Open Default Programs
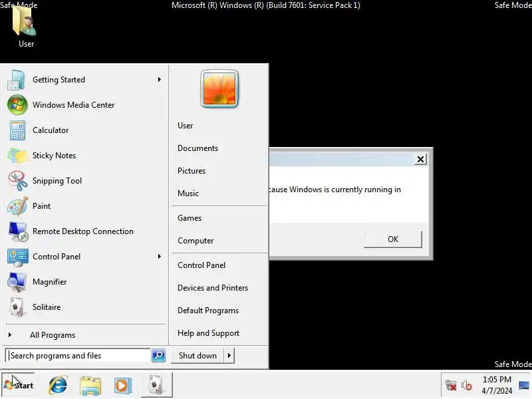This screenshot has width=532, height=399. click(208, 311)
